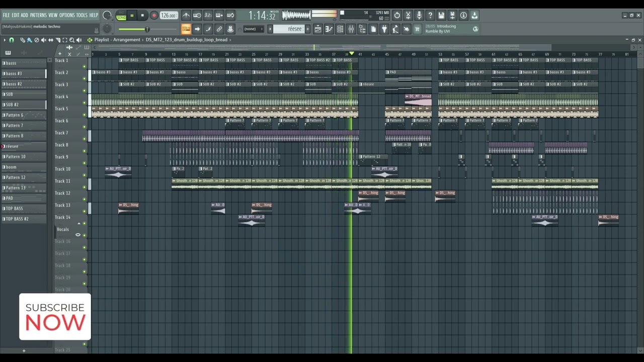Select the Pattern 7 pattern in picker
Screen dimensions: 644x362
(x=24, y=125)
